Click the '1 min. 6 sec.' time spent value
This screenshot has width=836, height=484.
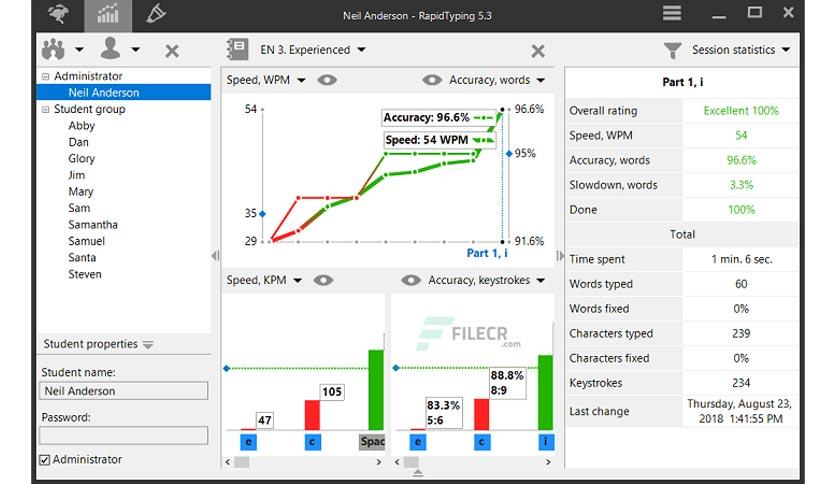(x=741, y=260)
